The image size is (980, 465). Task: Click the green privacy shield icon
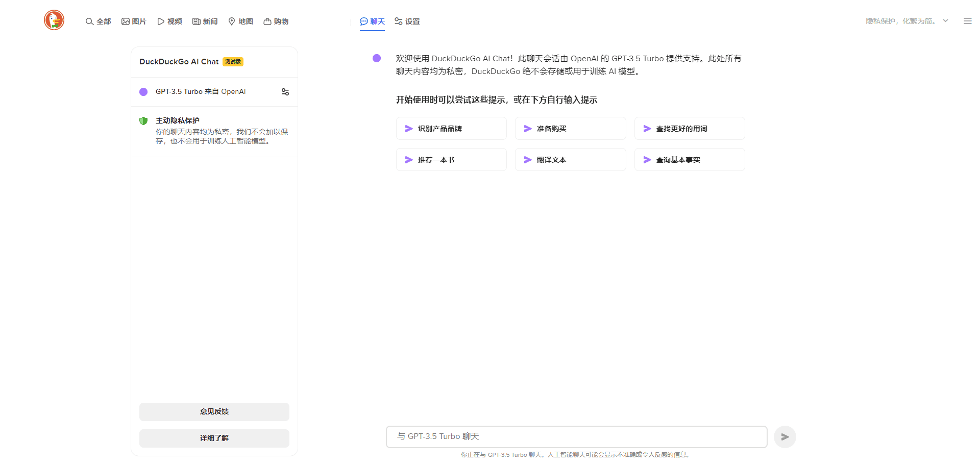tap(143, 121)
